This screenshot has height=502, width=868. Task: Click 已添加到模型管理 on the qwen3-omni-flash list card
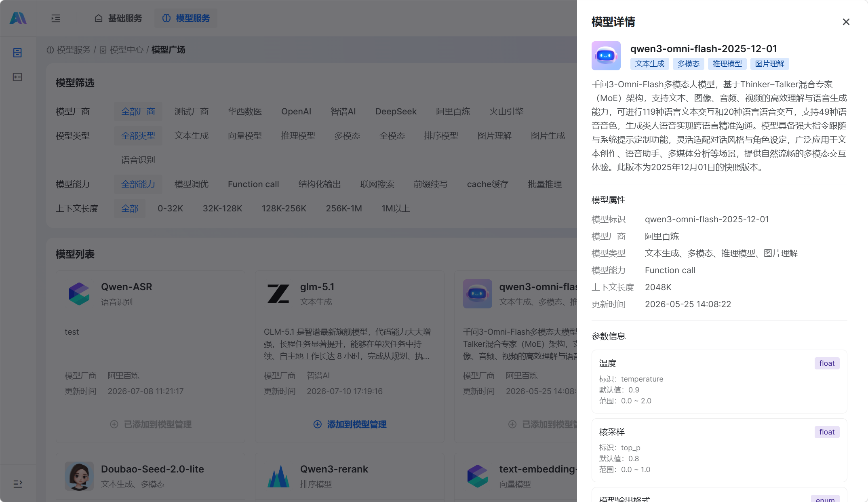coord(542,424)
